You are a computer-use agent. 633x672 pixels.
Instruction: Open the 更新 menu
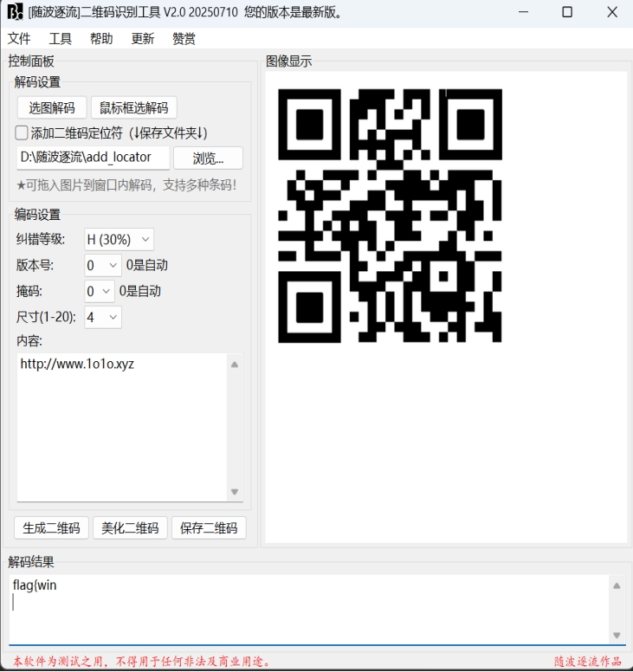coord(142,39)
